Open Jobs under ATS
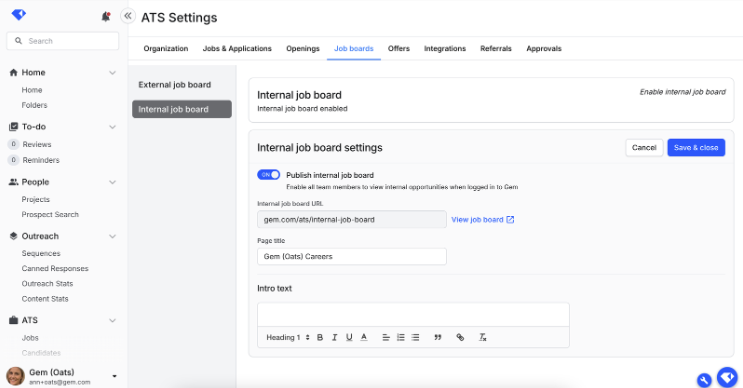The height and width of the screenshot is (388, 743). (30, 338)
